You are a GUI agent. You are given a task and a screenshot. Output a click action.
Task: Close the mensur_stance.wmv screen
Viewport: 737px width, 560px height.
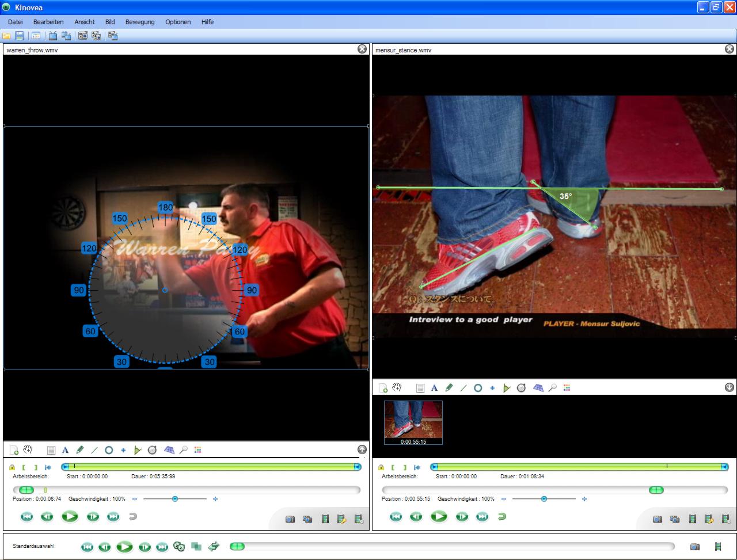[730, 49]
